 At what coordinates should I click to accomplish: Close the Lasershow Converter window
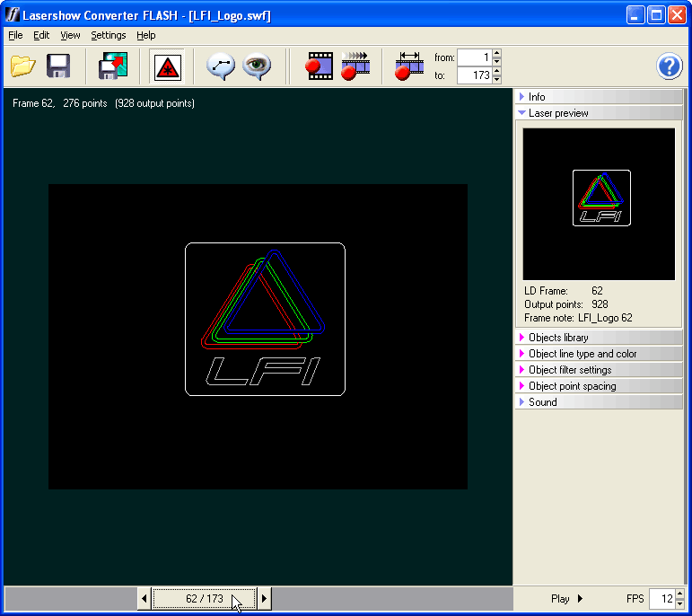click(677, 15)
